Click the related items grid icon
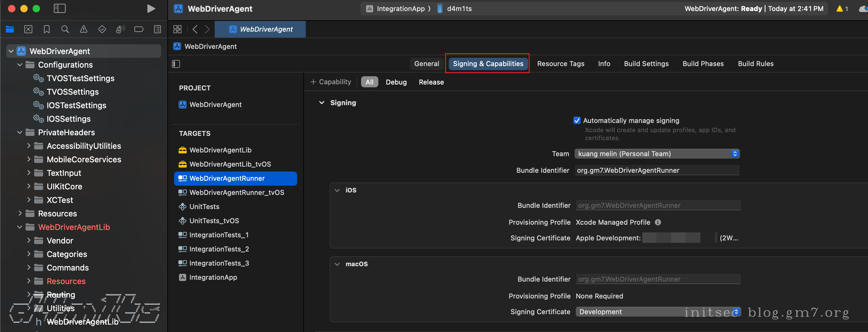The height and width of the screenshot is (332, 868). pyautogui.click(x=177, y=29)
